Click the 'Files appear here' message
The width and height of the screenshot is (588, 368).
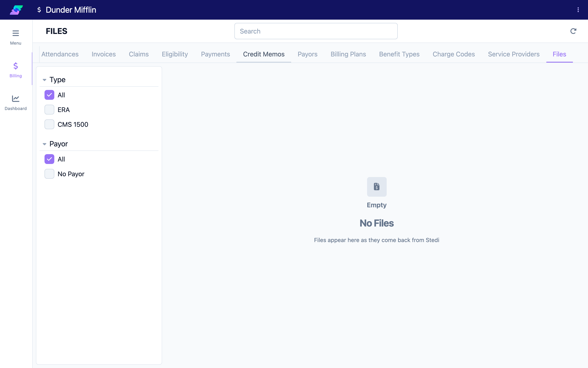[x=377, y=240]
